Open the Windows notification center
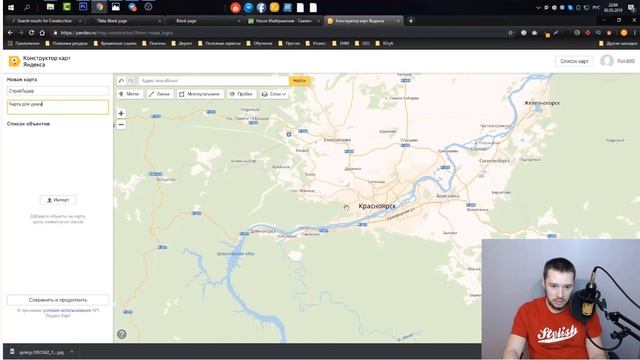This screenshot has width=640, height=360. pyautogui.click(x=631, y=7)
